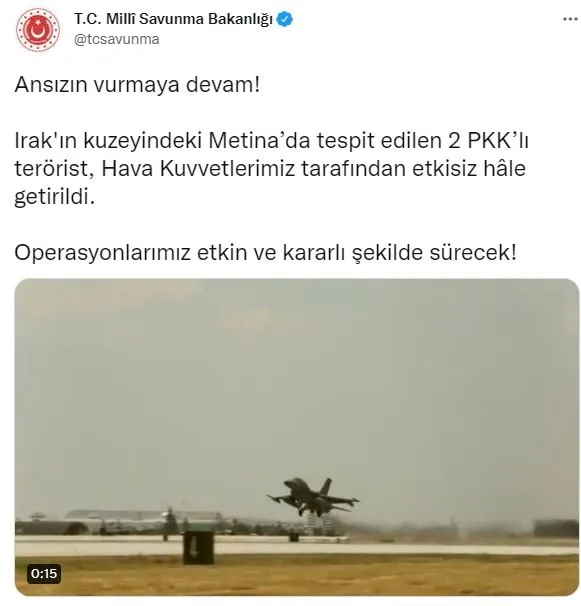The image size is (581, 606).
Task: Click the "Hava Kuvvetlerimiz" phrase
Action: coord(198,169)
